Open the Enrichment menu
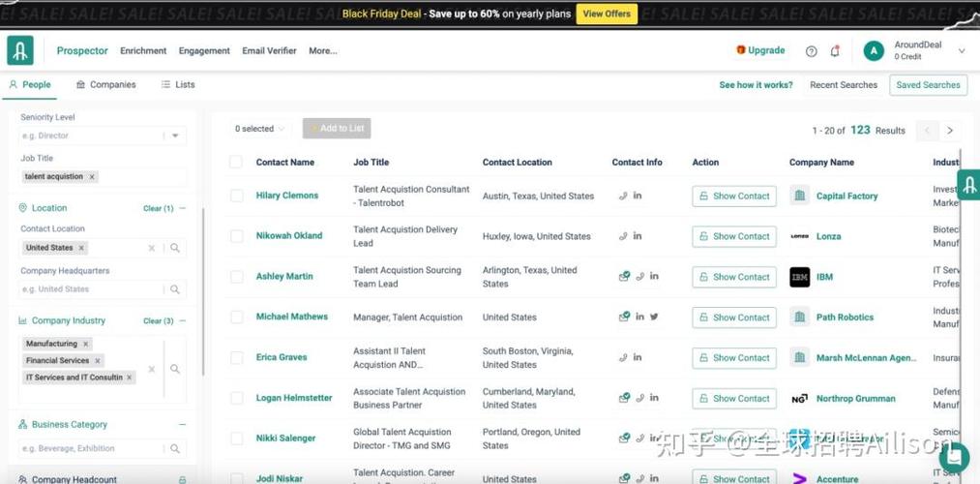Viewport: 980px width, 484px height. (143, 50)
